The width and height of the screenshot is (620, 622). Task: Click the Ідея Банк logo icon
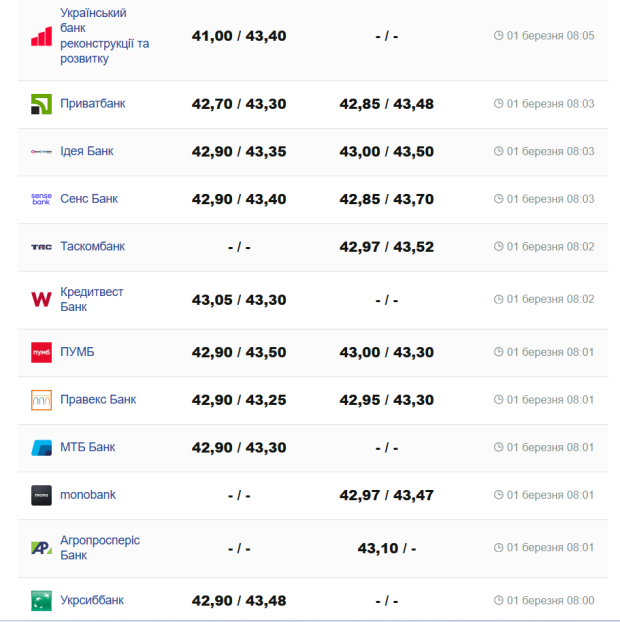tap(41, 152)
